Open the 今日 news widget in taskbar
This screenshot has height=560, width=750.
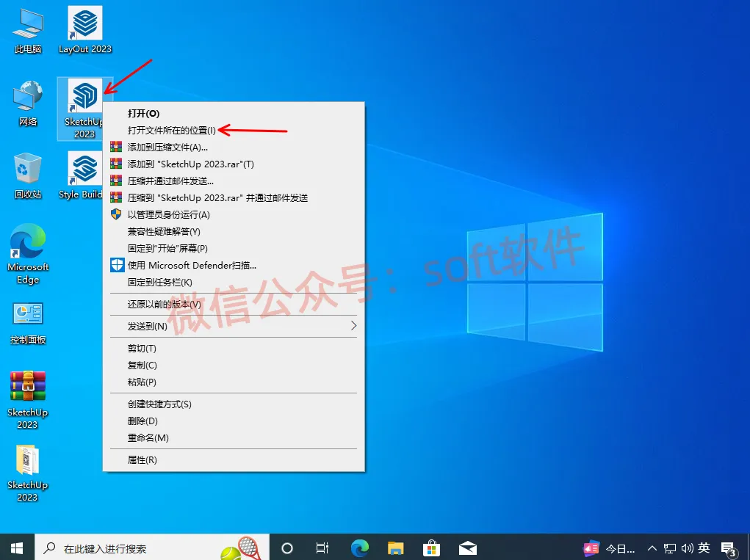[609, 548]
